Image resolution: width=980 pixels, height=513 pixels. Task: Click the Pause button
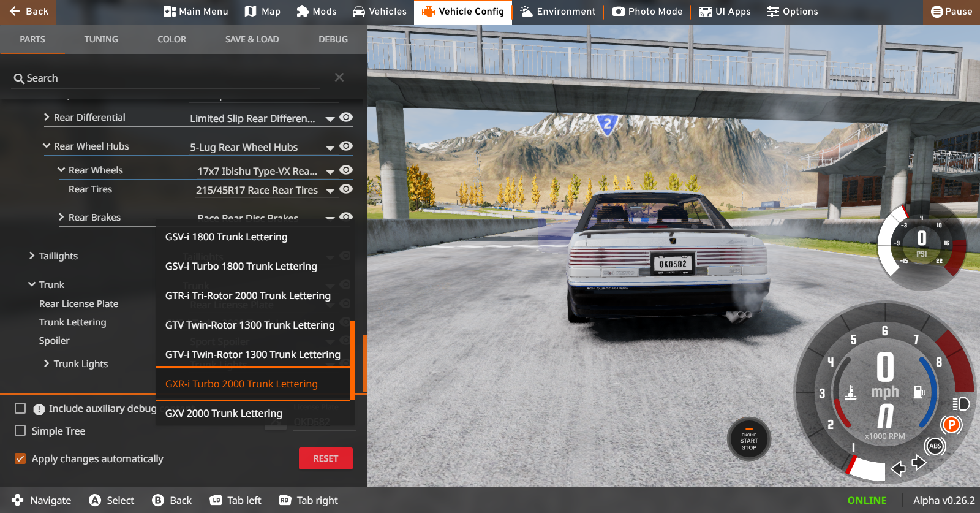(951, 12)
